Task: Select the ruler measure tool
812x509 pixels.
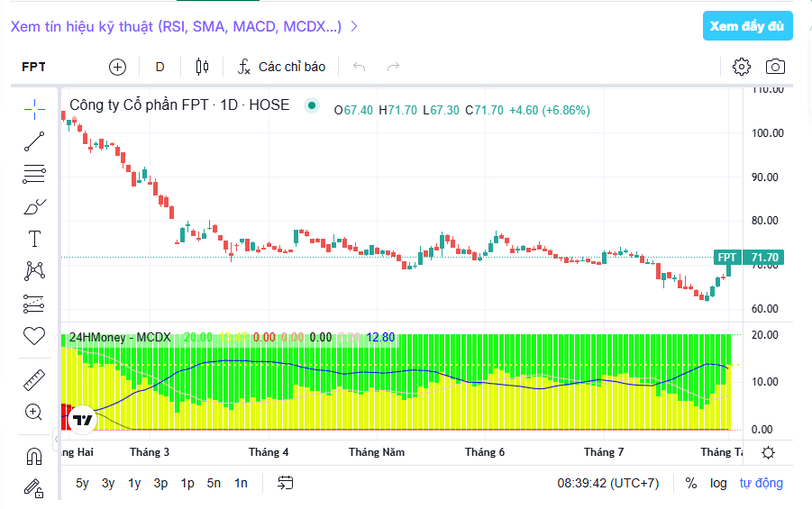Action: (34, 380)
